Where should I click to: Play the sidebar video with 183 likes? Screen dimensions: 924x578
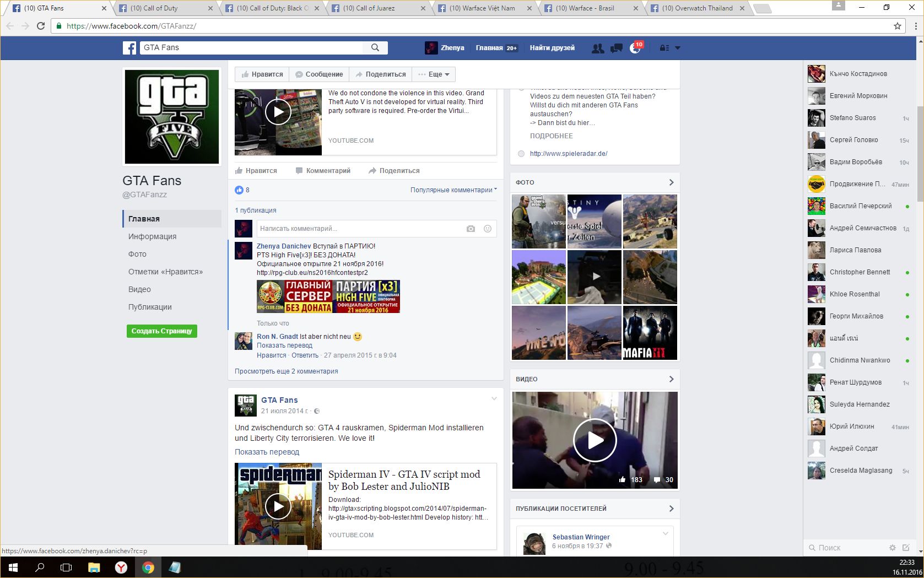click(x=595, y=440)
